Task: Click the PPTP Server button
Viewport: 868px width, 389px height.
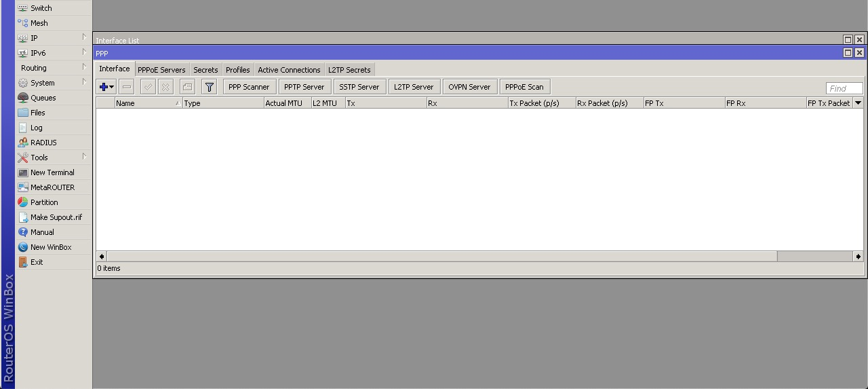Action: pos(304,87)
